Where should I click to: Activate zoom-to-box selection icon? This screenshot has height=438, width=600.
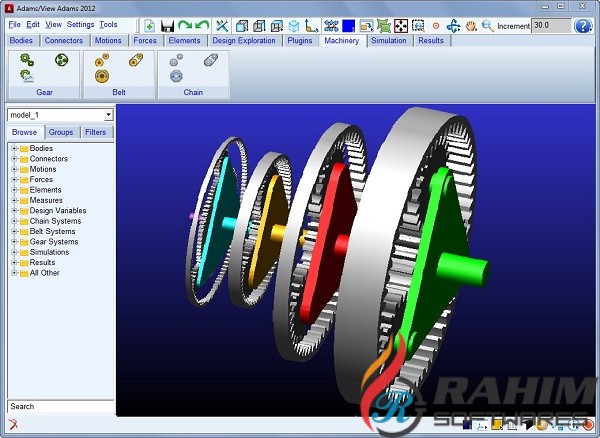pos(418,26)
